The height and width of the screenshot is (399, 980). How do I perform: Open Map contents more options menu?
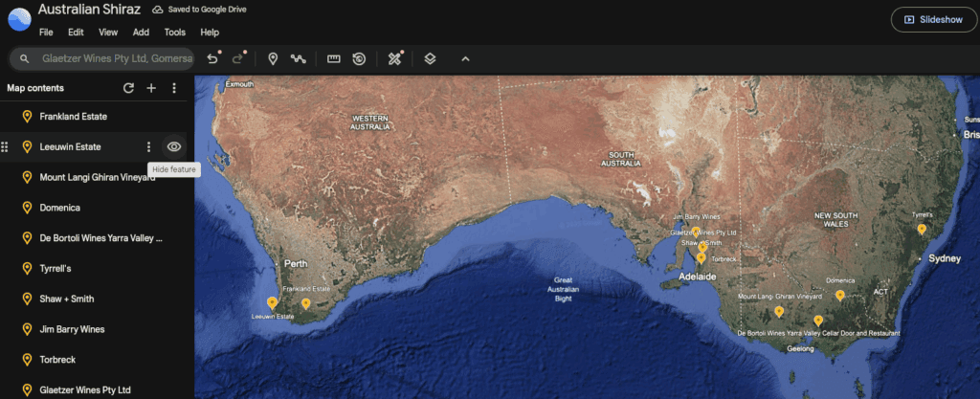(x=174, y=88)
